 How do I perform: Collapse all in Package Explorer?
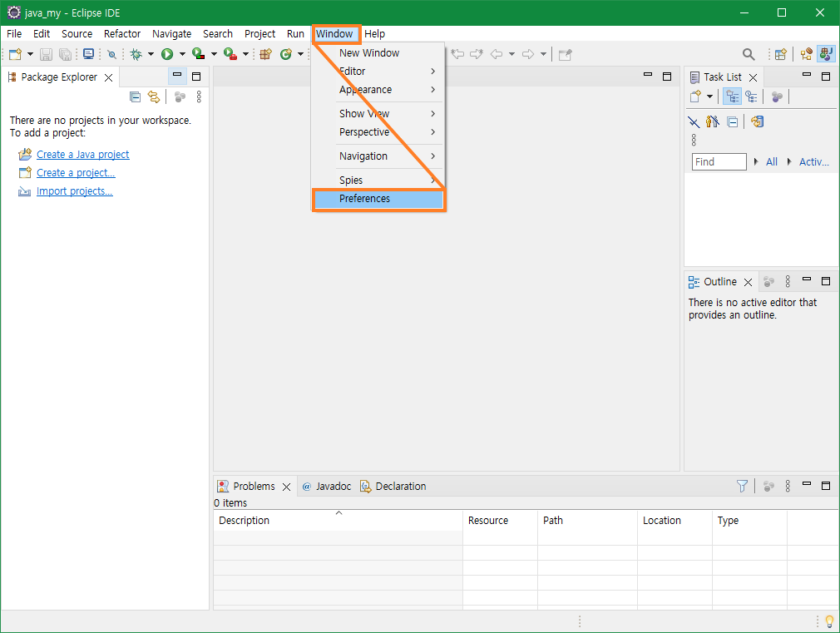[x=135, y=97]
